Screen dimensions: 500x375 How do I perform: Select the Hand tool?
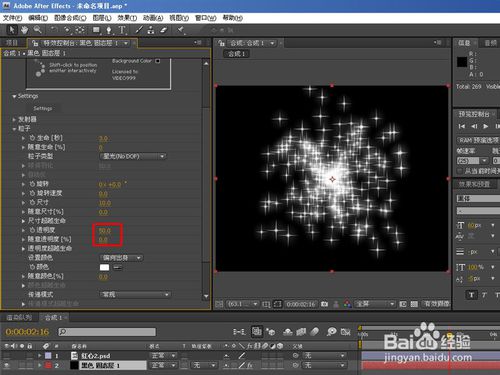point(24,30)
